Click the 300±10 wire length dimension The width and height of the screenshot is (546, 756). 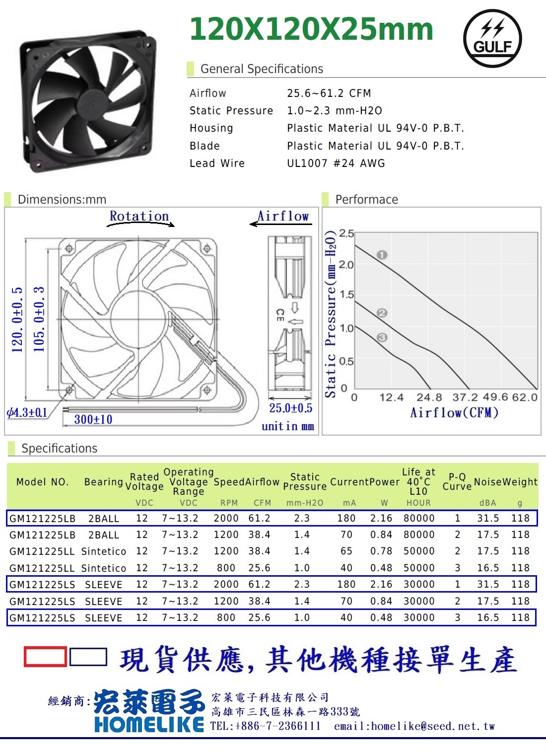click(93, 420)
